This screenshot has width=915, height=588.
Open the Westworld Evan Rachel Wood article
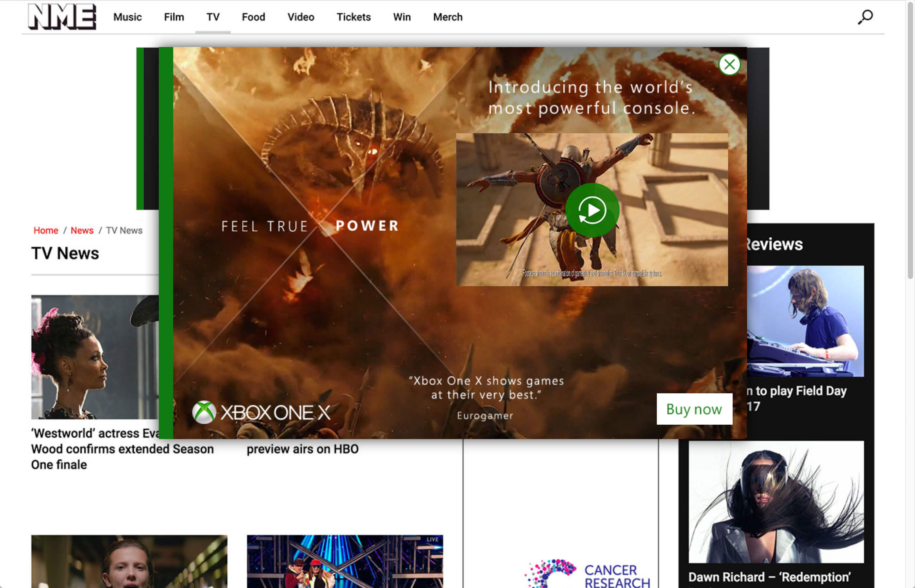(x=122, y=449)
